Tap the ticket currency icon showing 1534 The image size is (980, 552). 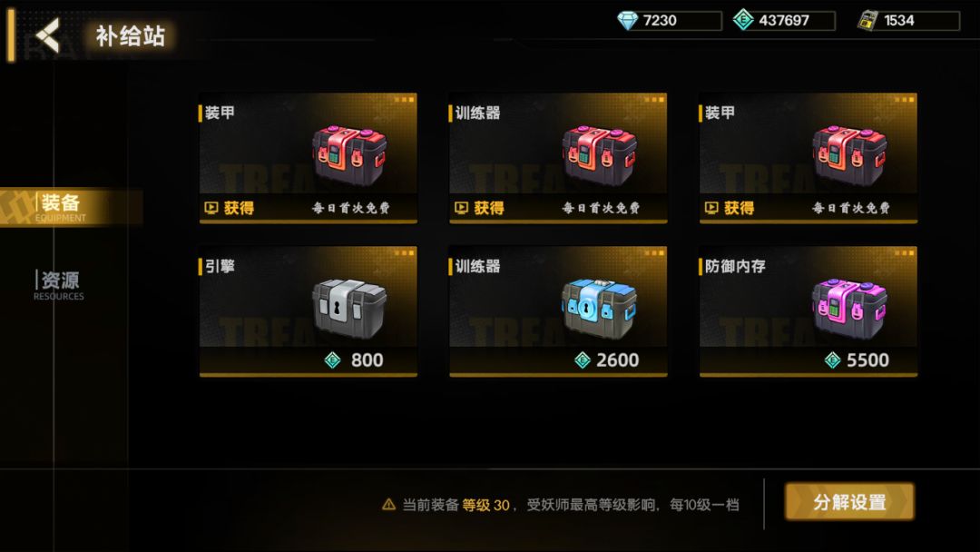tap(867, 21)
